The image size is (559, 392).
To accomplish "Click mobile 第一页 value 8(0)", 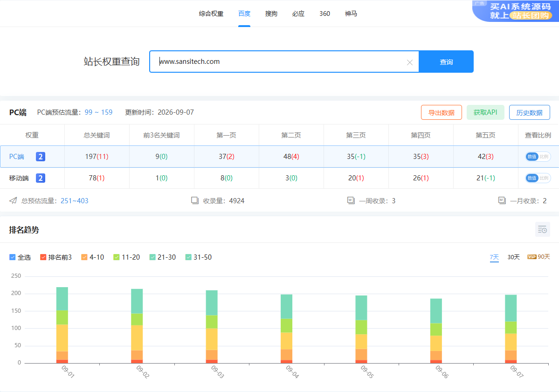I will pyautogui.click(x=227, y=178).
